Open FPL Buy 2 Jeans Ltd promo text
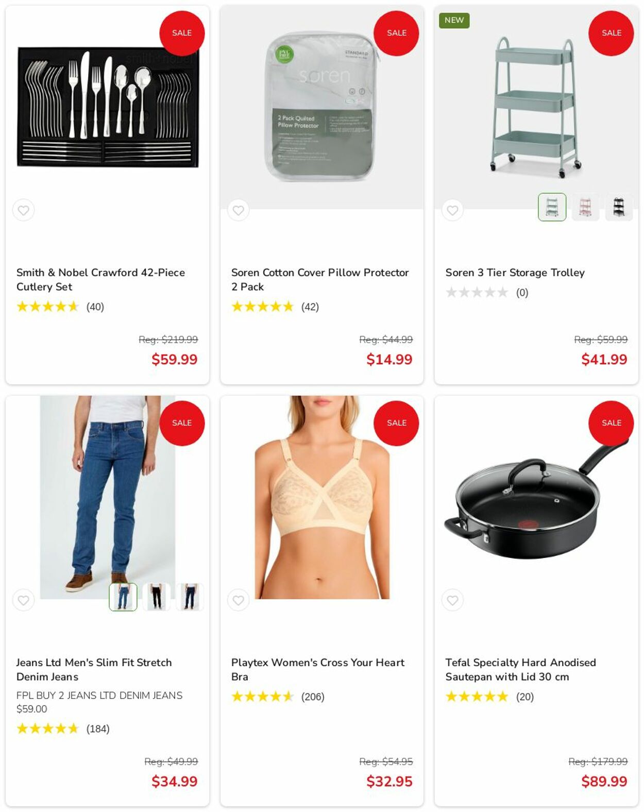The width and height of the screenshot is (644, 812). pos(99,702)
